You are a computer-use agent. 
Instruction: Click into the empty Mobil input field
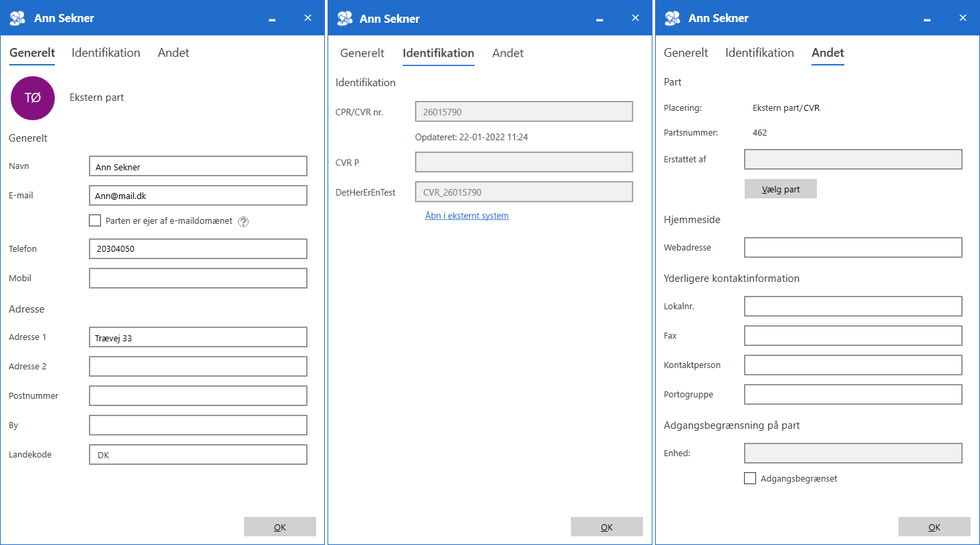pyautogui.click(x=198, y=279)
